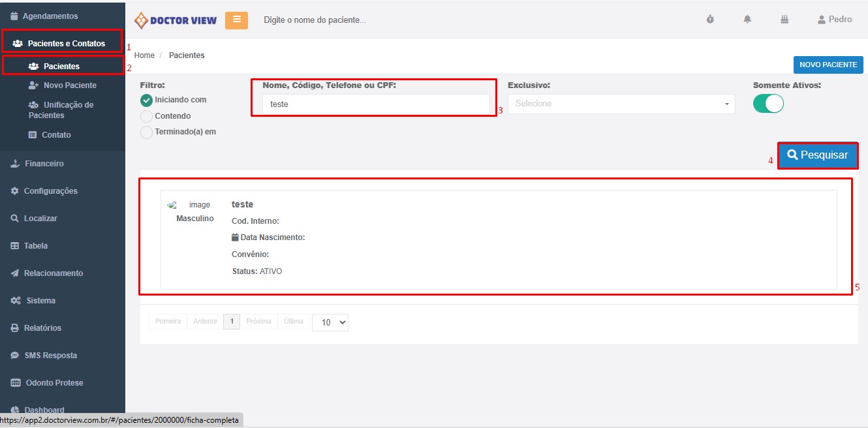The width and height of the screenshot is (868, 428).
Task: Open Relatórios in the sidebar
Action: (x=42, y=328)
